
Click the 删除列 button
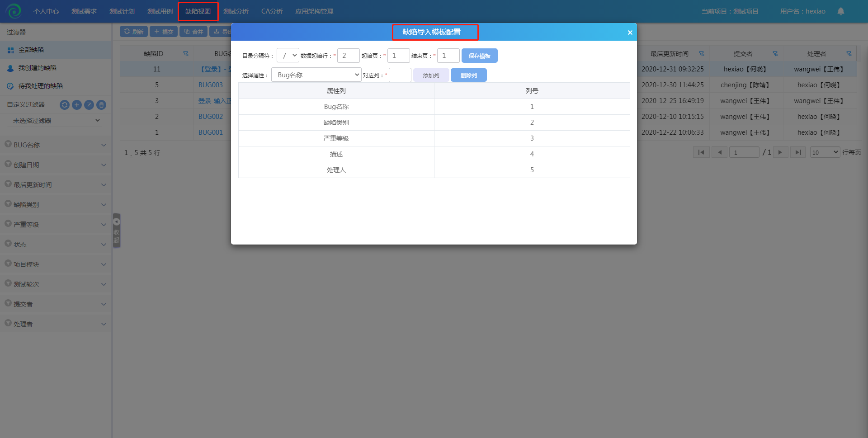468,75
